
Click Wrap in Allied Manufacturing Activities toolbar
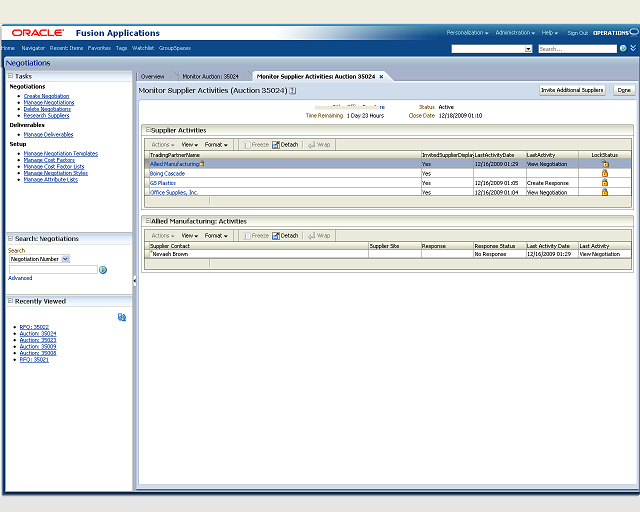(319, 236)
